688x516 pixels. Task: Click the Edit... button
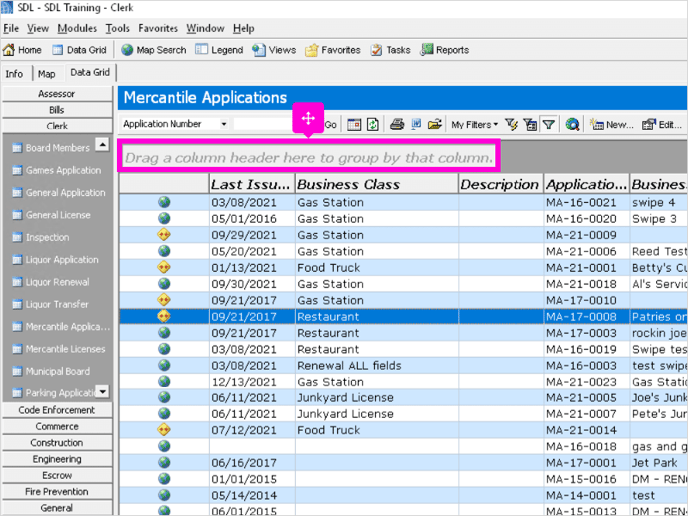(x=662, y=125)
